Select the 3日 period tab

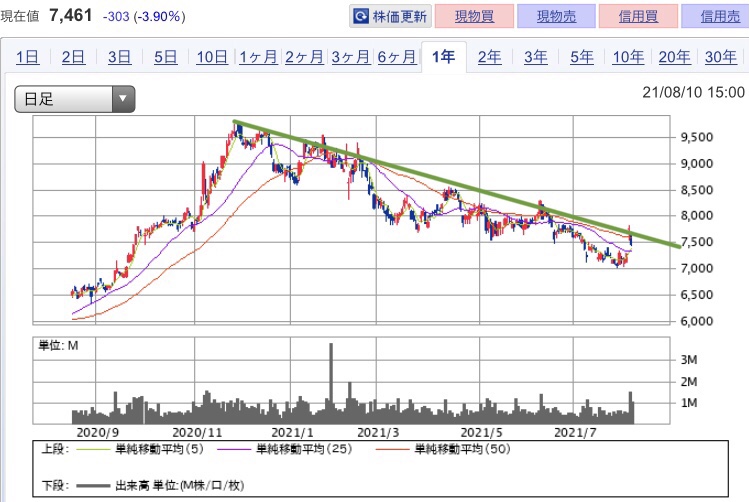click(119, 57)
